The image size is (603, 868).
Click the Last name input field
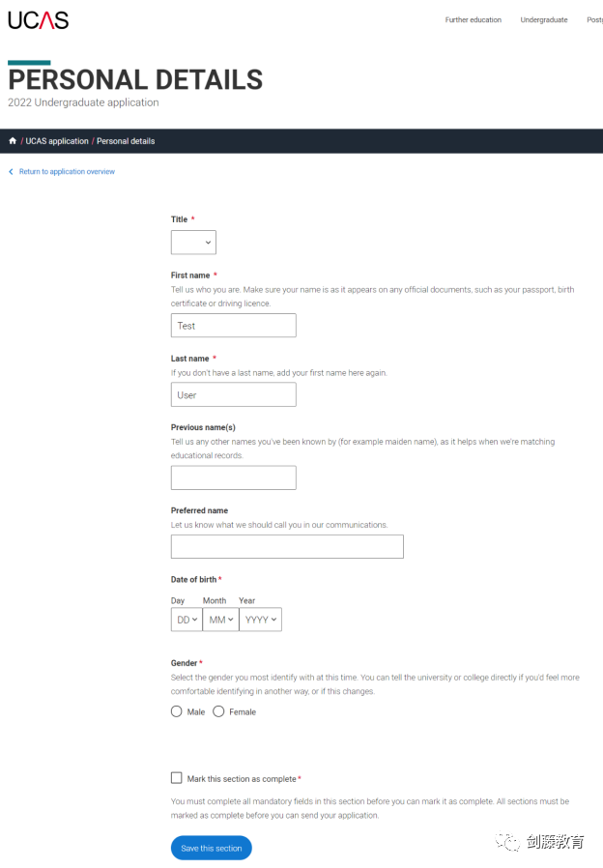(234, 394)
